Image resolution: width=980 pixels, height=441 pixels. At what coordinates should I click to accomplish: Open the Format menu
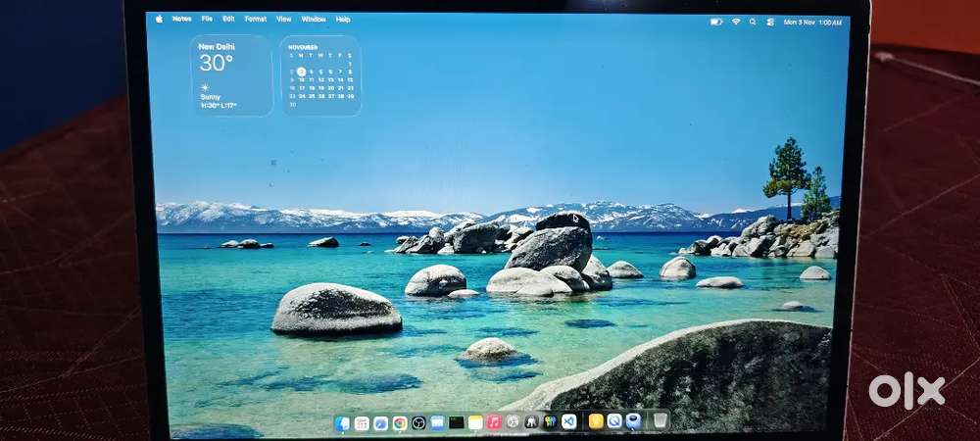(255, 19)
